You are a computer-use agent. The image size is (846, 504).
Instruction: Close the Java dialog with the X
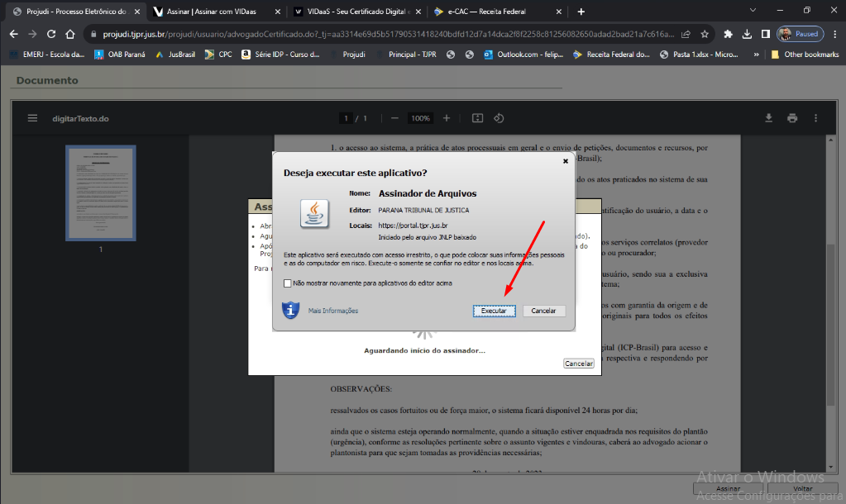coord(566,161)
